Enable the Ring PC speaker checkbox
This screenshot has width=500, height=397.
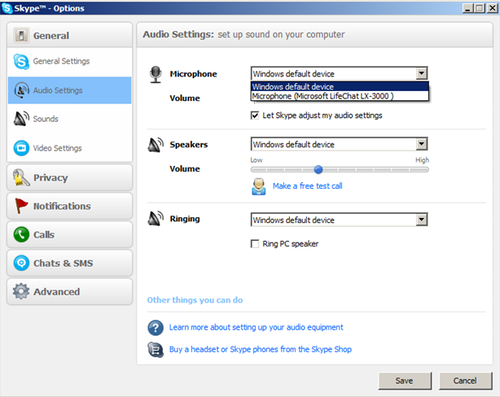point(255,244)
